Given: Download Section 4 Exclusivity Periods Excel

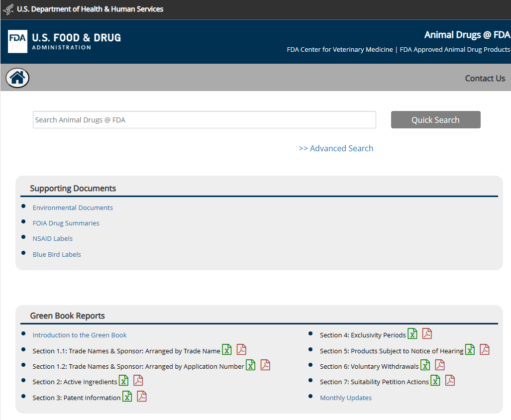Looking at the screenshot, I should [412, 333].
